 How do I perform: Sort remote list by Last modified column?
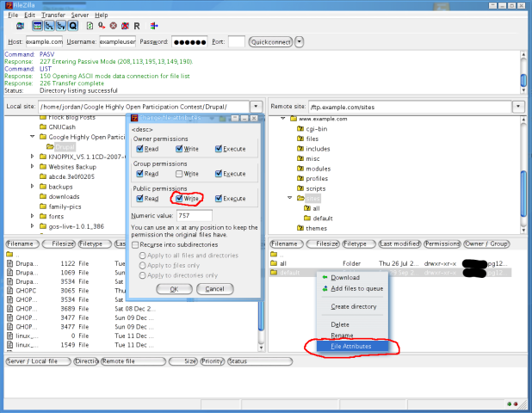pos(399,243)
